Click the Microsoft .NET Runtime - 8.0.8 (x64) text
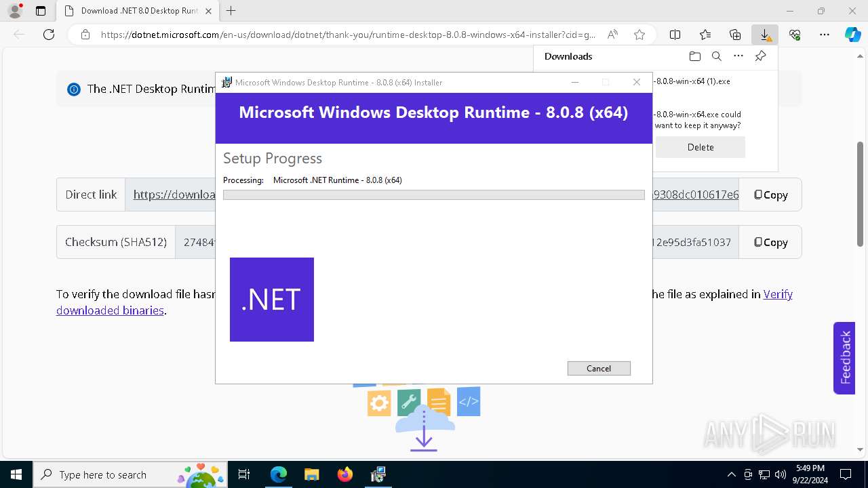868x488 pixels. click(x=337, y=180)
